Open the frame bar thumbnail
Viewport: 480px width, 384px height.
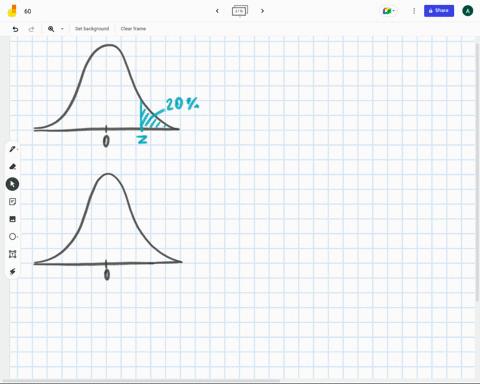[240, 11]
